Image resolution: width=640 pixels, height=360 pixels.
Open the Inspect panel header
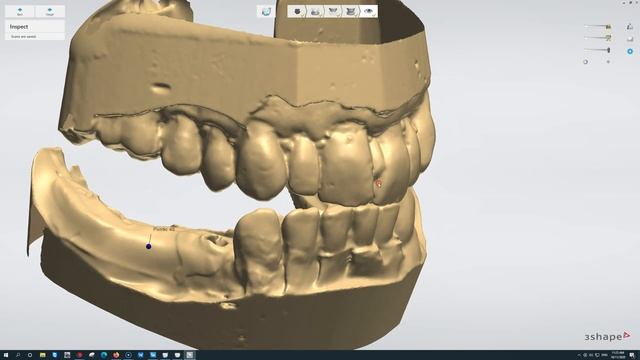point(35,27)
